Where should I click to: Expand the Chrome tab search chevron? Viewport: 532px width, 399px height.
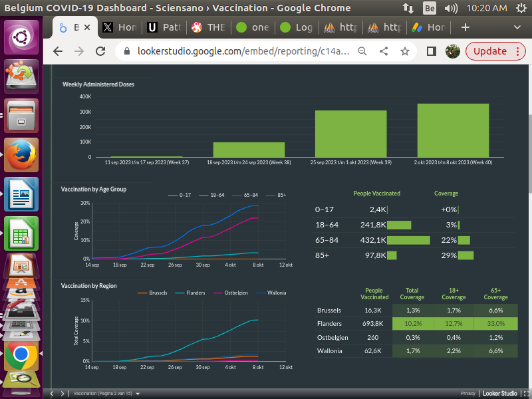tap(517, 27)
